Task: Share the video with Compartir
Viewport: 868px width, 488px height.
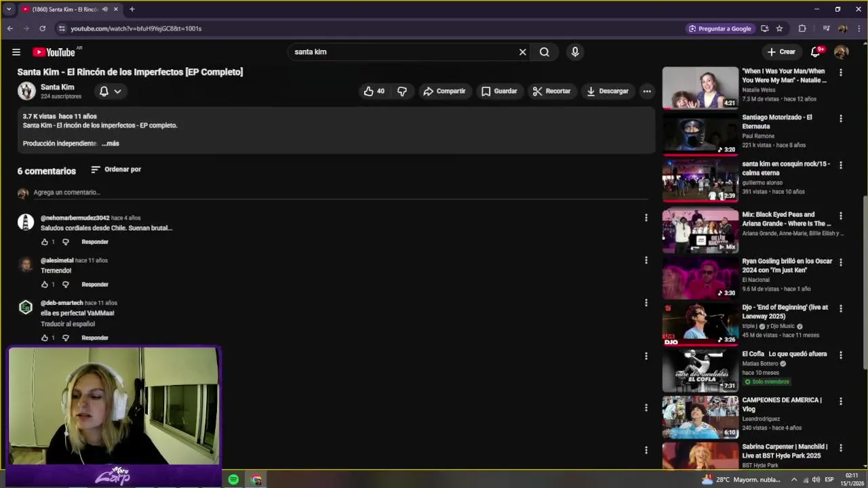Action: click(444, 91)
